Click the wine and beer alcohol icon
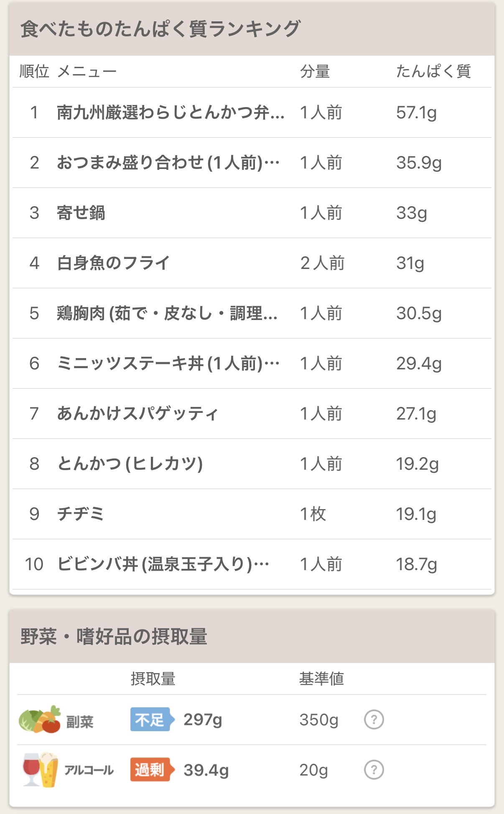This screenshot has width=504, height=814. point(40,770)
